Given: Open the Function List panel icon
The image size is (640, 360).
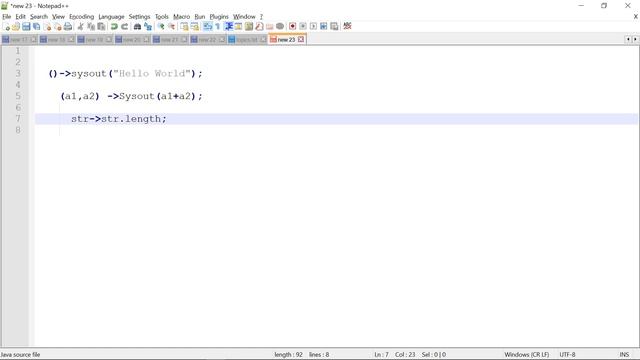Looking at the screenshot, I should tap(259, 27).
